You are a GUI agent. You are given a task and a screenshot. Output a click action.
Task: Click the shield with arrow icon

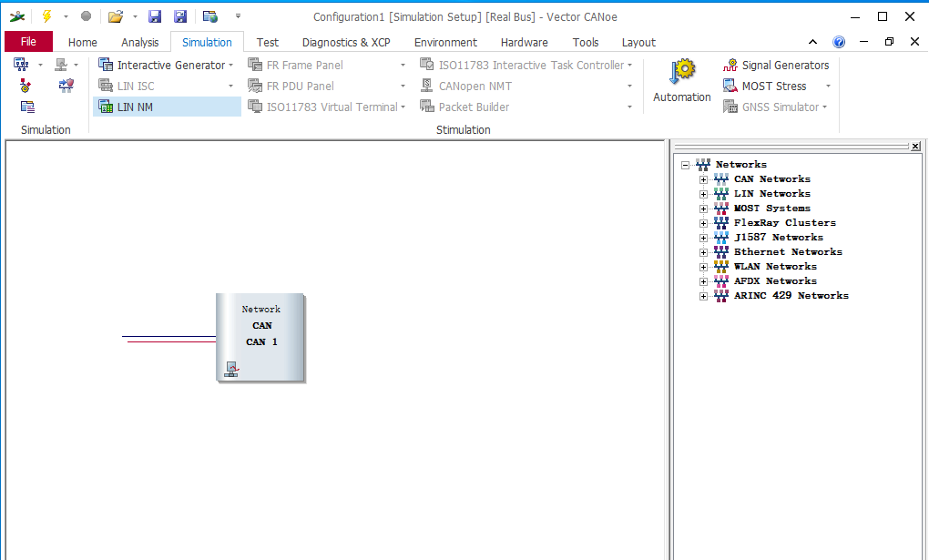pyautogui.click(x=66, y=86)
